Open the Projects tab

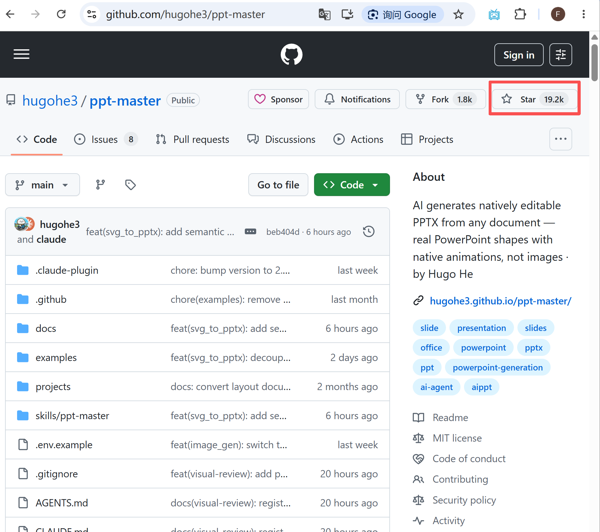[427, 139]
